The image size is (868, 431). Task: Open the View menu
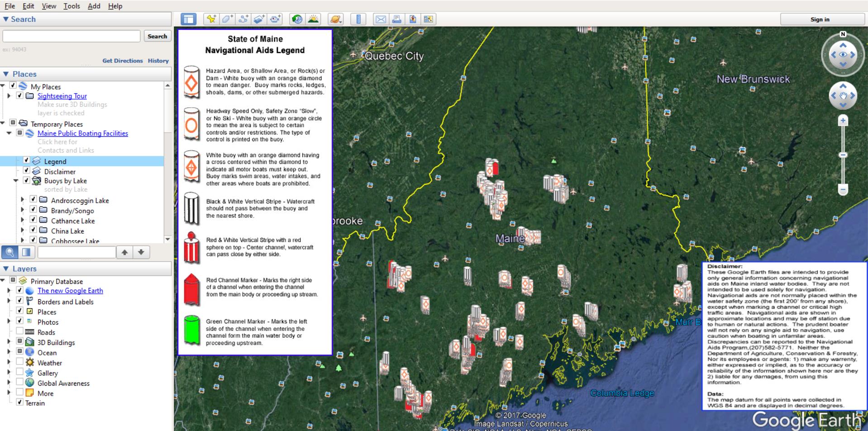click(x=48, y=6)
